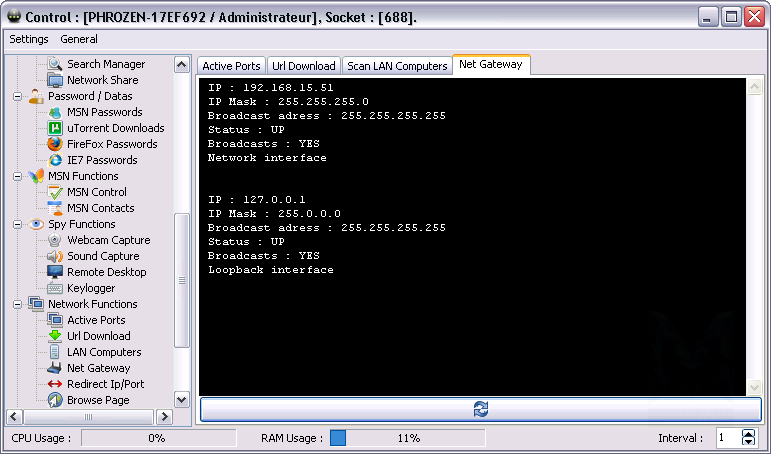Open the FireFox Passwords entry
Viewport: 771px width, 454px height.
(110, 144)
